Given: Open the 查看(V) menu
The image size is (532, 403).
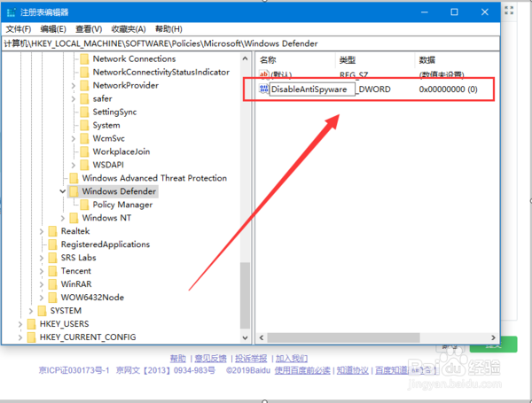Looking at the screenshot, I should point(89,29).
